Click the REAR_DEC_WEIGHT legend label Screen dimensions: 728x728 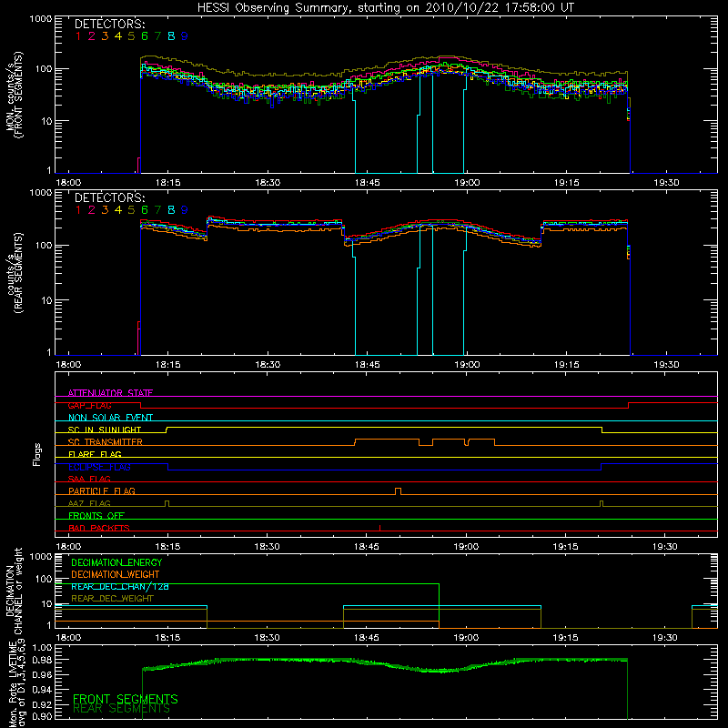pyautogui.click(x=112, y=599)
